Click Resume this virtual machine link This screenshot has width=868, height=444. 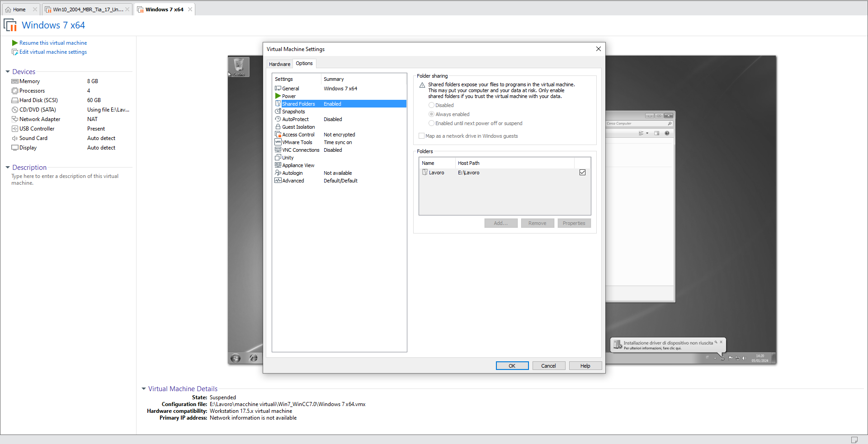53,43
